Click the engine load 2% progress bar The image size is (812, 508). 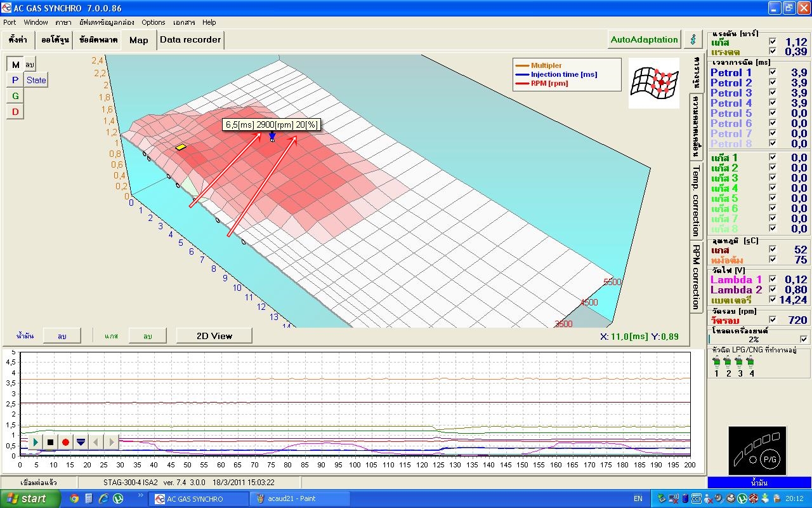coord(753,339)
